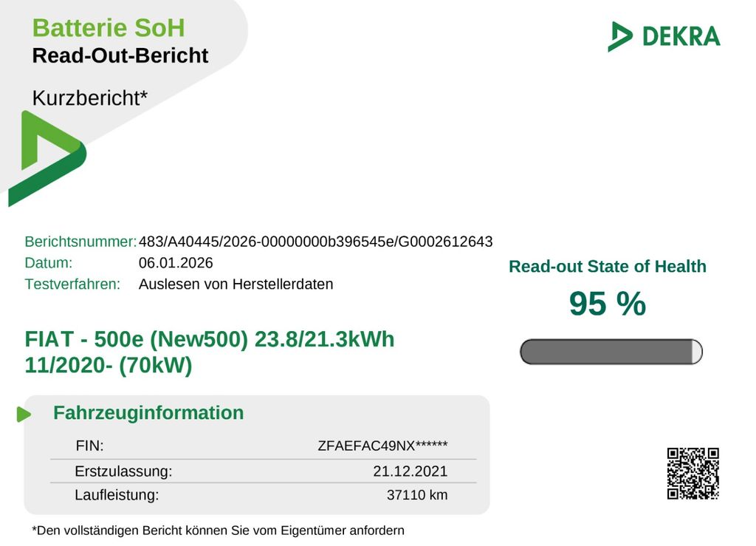Click the DEKRA logo in the top-right corner

[664, 36]
